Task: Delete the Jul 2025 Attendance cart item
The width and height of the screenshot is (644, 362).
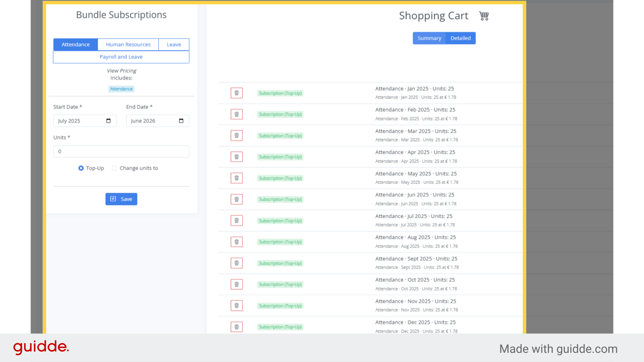Action: pyautogui.click(x=236, y=221)
